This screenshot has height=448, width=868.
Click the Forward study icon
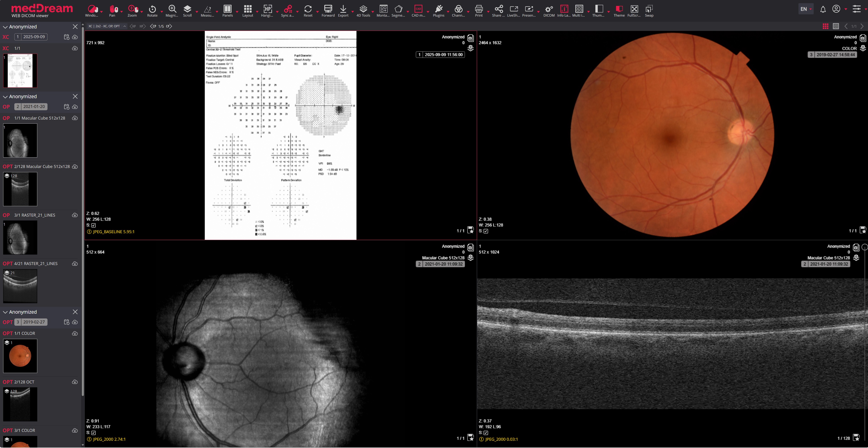tap(328, 11)
